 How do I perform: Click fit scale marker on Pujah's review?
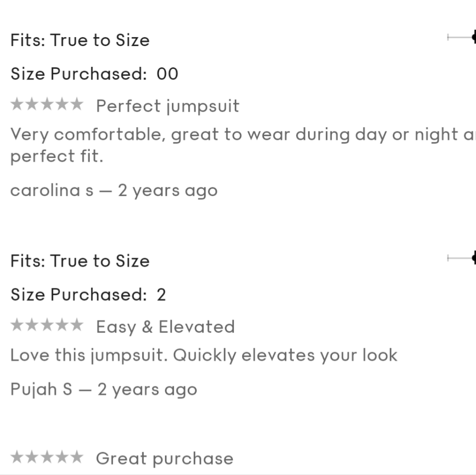(x=473, y=258)
